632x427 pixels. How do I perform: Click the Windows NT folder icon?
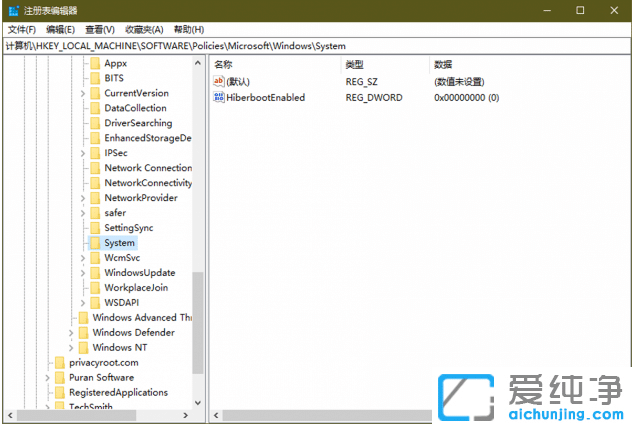pos(83,348)
